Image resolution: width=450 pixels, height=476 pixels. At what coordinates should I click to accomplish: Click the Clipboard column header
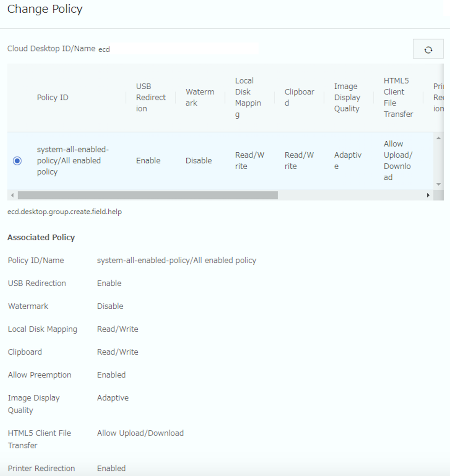click(x=299, y=98)
